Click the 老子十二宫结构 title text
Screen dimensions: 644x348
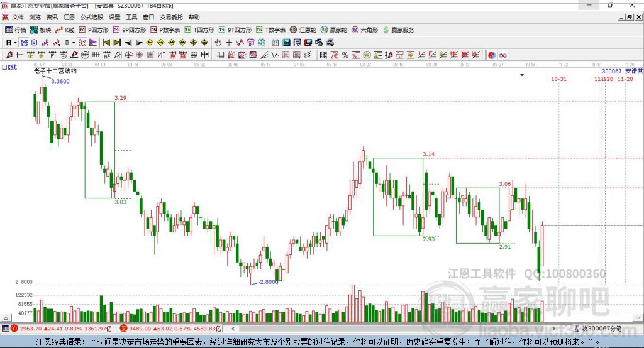click(x=55, y=71)
